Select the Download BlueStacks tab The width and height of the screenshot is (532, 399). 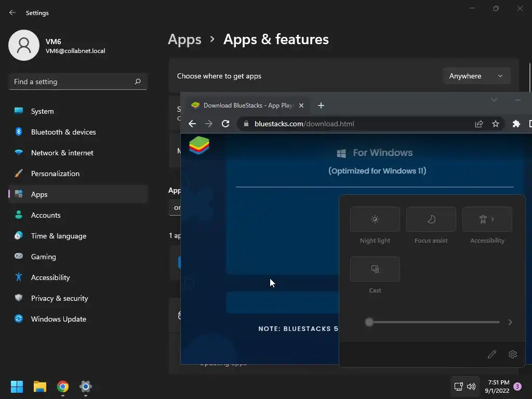click(247, 105)
